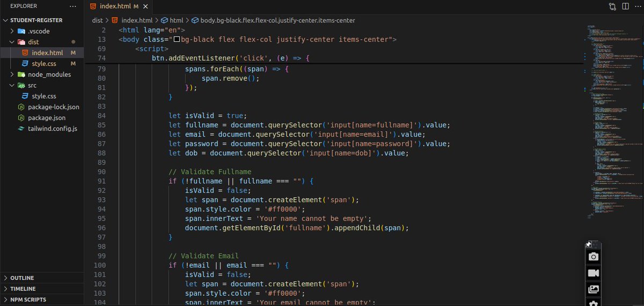Start recording with the video camera icon
The width and height of the screenshot is (644, 306).
coord(593,273)
